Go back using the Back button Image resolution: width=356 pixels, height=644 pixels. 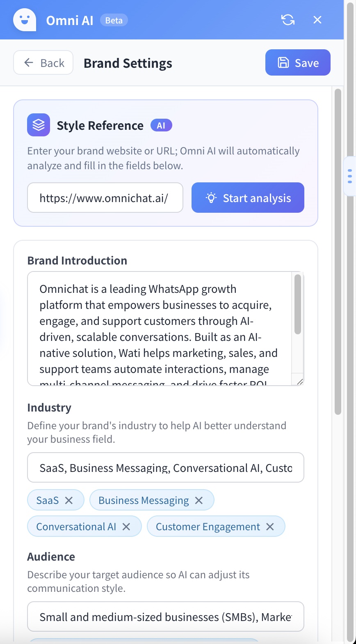[x=43, y=62]
